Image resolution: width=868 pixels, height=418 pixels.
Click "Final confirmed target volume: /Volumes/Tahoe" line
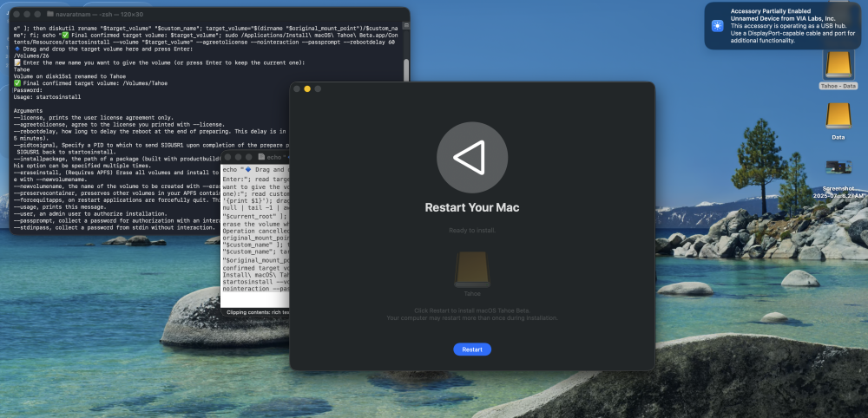pos(90,83)
